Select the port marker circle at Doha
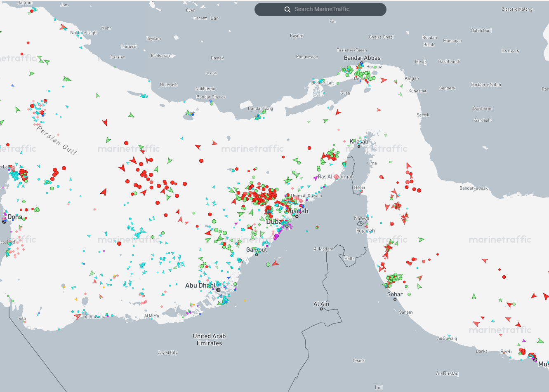Image resolution: width=549 pixels, height=392 pixels. (x=5, y=221)
